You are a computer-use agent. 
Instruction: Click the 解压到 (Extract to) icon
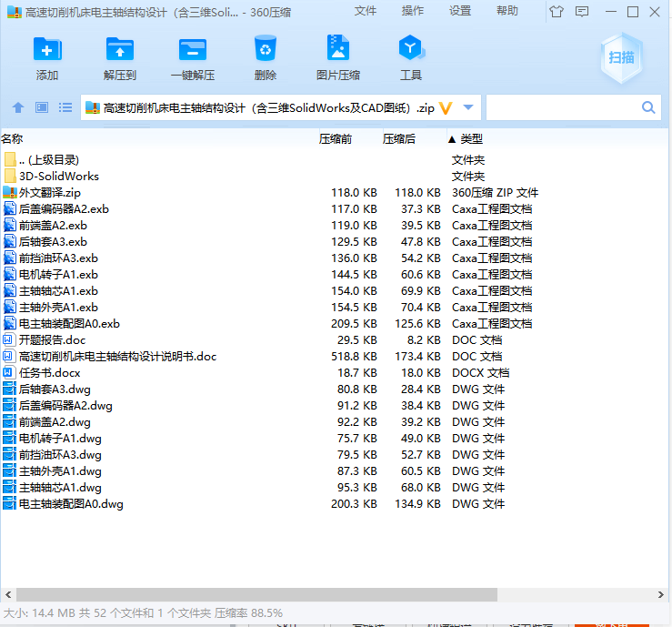[119, 49]
